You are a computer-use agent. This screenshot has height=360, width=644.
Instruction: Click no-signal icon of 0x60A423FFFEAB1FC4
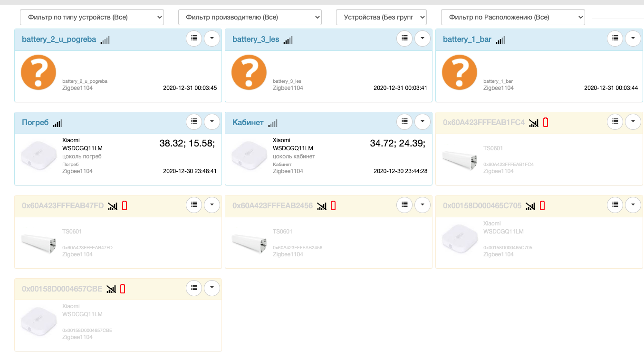[534, 123]
